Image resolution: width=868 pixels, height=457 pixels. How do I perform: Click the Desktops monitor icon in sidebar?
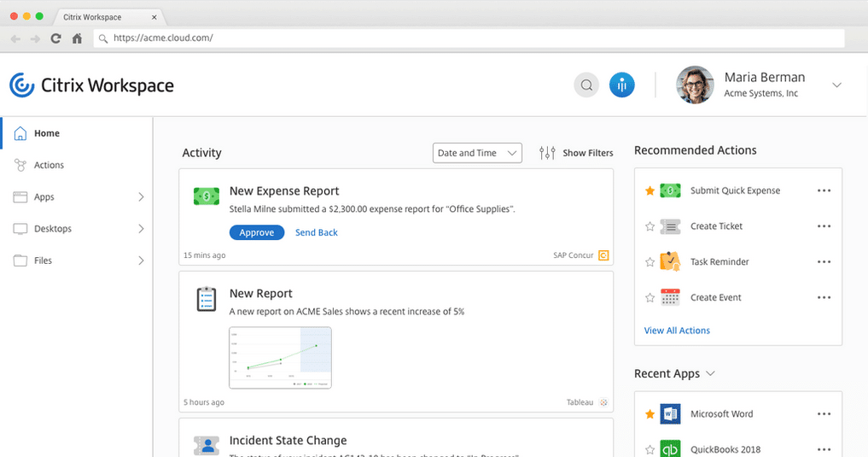20,229
